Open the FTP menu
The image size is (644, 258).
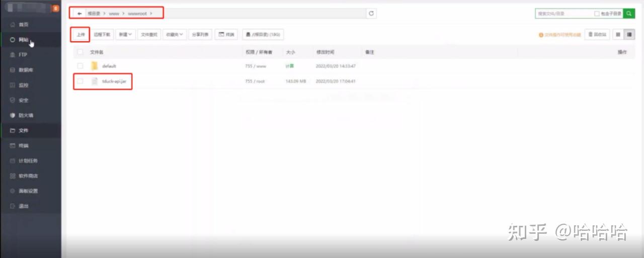coord(31,55)
